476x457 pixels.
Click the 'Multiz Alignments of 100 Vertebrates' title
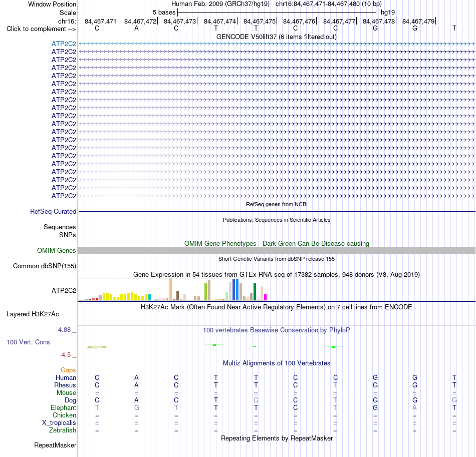pos(277,363)
